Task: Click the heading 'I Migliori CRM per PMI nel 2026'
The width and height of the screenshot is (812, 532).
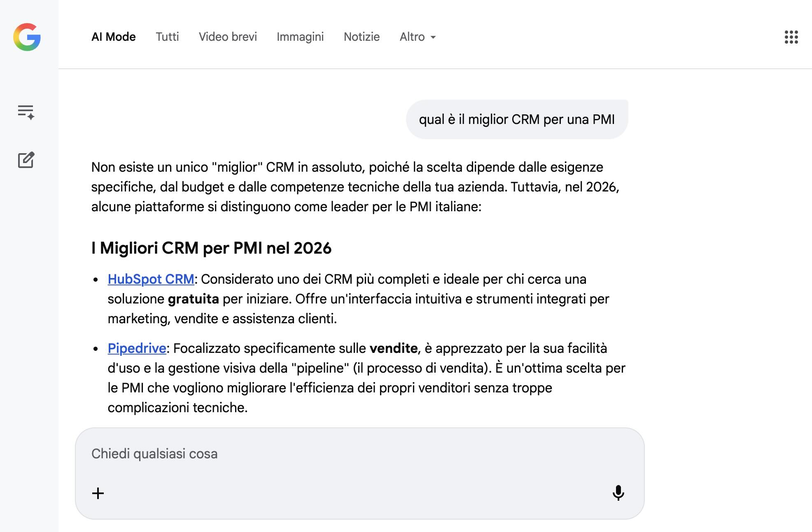Action: coord(211,248)
